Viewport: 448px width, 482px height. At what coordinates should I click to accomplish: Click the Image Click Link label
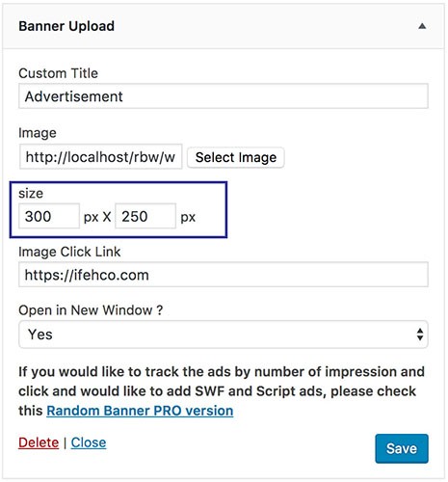tap(69, 252)
